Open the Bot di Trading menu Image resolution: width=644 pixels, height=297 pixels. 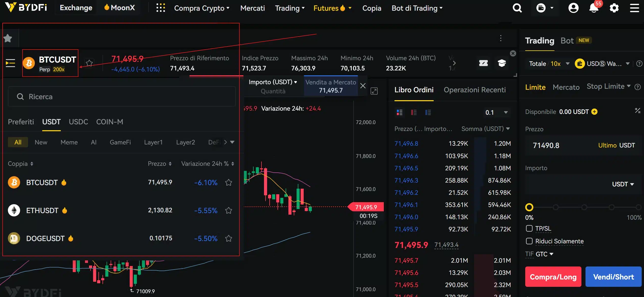click(x=417, y=8)
